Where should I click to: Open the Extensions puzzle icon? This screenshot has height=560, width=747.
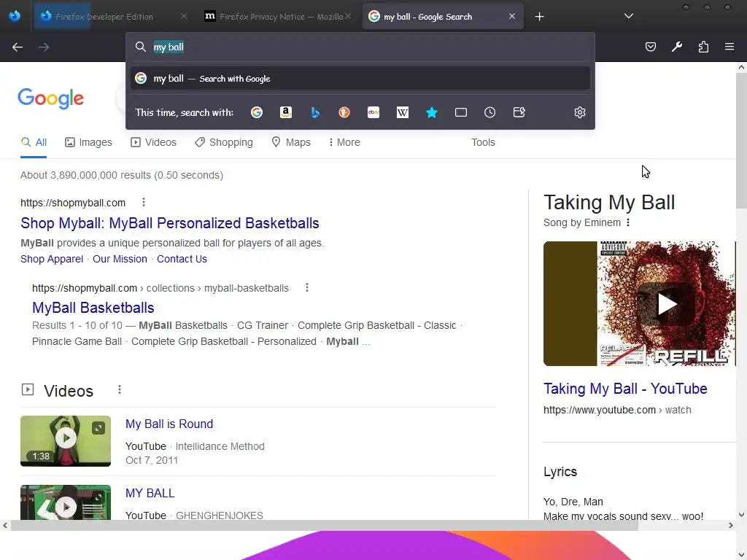tap(703, 47)
